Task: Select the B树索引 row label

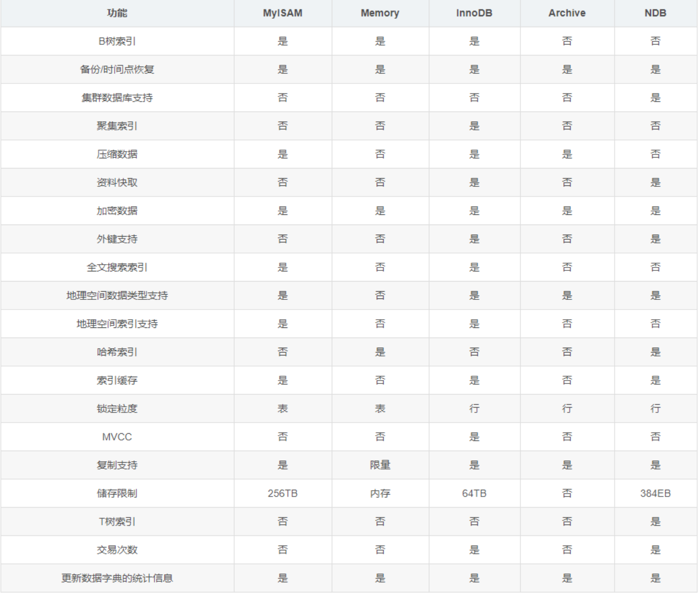Action: point(117,41)
